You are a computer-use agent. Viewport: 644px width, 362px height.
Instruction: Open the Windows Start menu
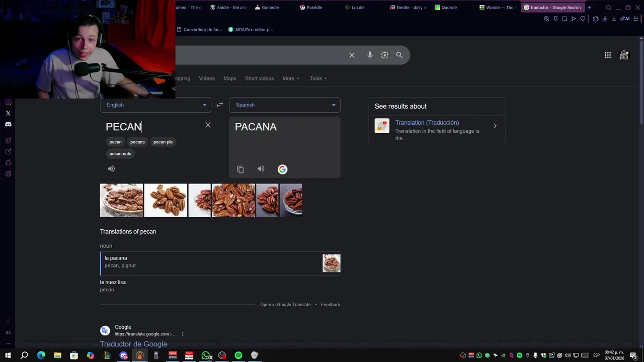8,355
